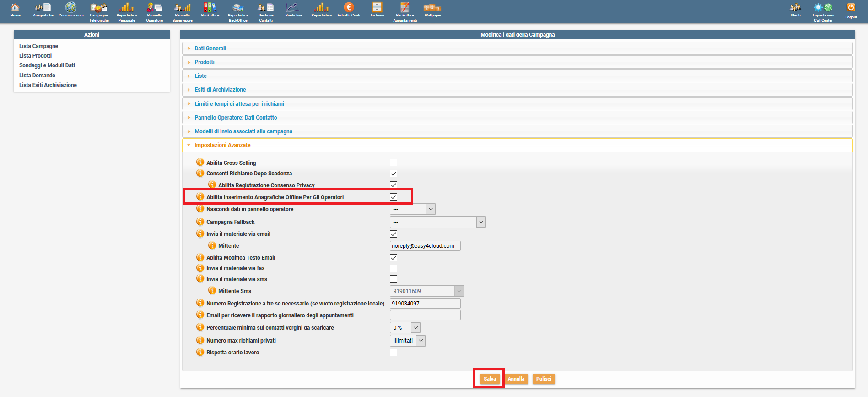Open the Campagna Fallback dropdown
The width and height of the screenshot is (868, 397).
point(437,222)
